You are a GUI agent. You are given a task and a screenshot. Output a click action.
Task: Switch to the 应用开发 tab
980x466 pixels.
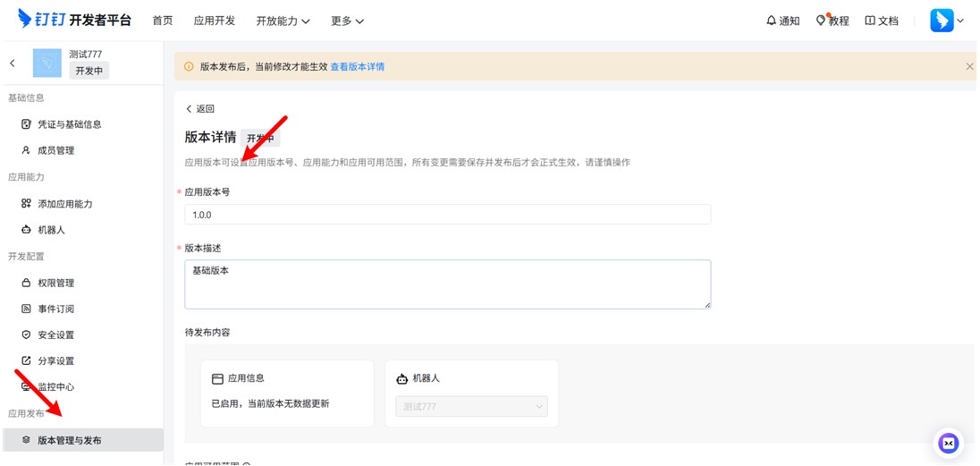(215, 21)
